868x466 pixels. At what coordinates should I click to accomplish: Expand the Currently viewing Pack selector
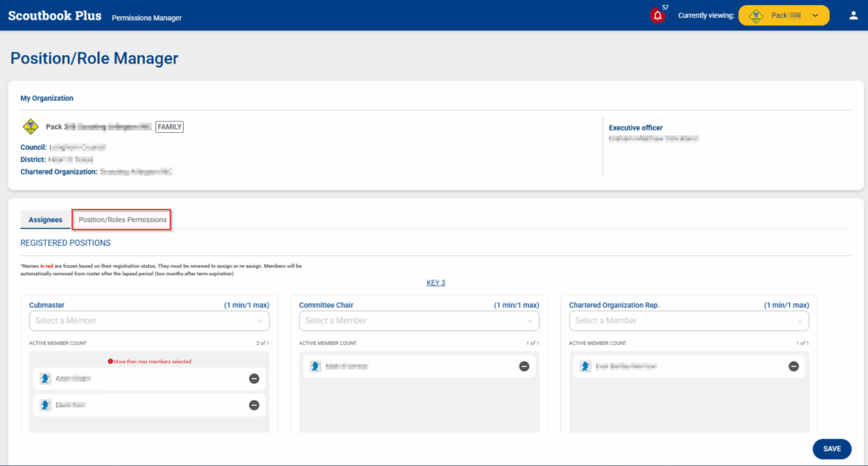pos(783,15)
